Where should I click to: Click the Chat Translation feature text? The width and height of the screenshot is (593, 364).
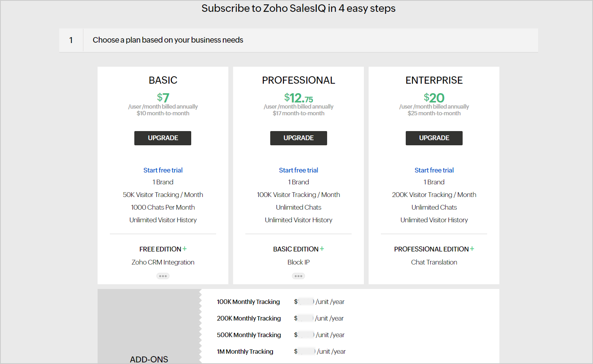[434, 262]
